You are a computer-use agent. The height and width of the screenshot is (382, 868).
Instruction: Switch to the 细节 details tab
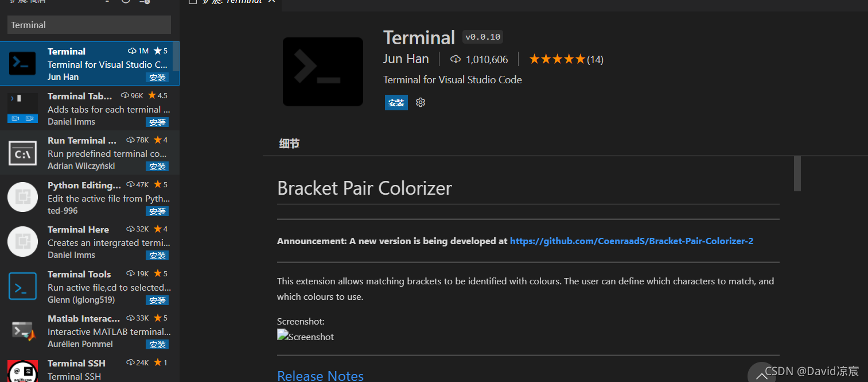[289, 144]
